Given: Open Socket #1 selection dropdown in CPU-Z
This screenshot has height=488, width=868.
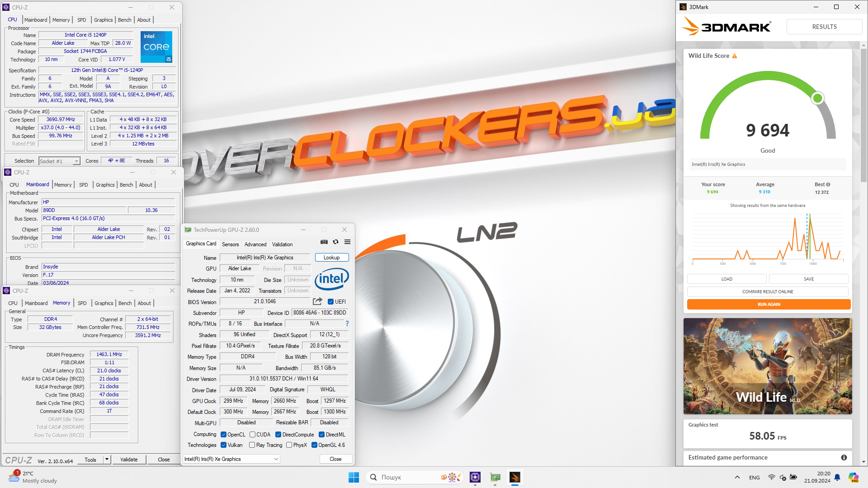Looking at the screenshot, I should [x=59, y=161].
